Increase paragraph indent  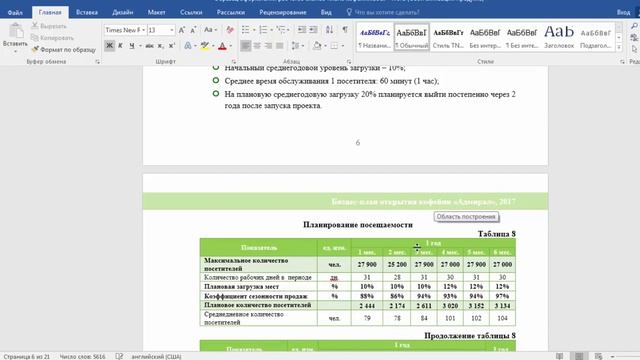tap(313, 30)
